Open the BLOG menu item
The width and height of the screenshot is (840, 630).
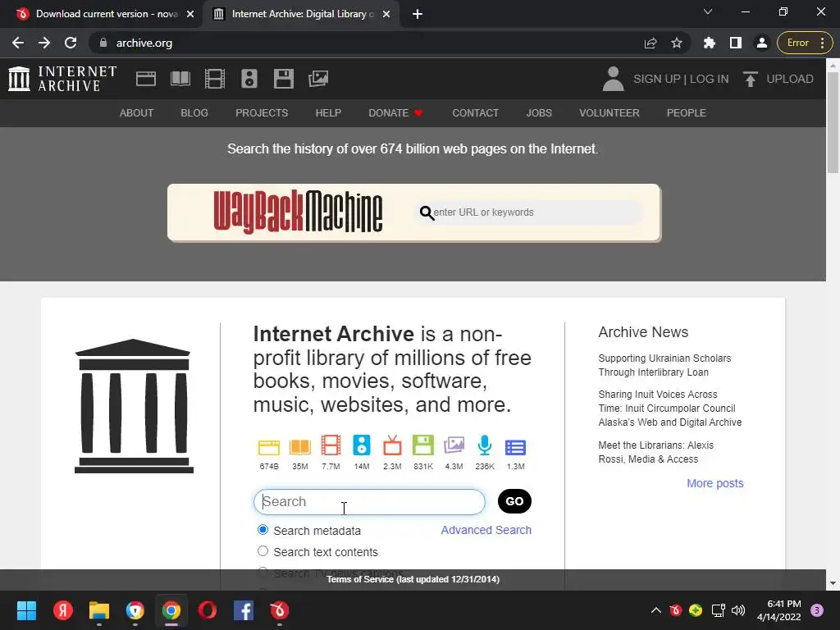194,113
